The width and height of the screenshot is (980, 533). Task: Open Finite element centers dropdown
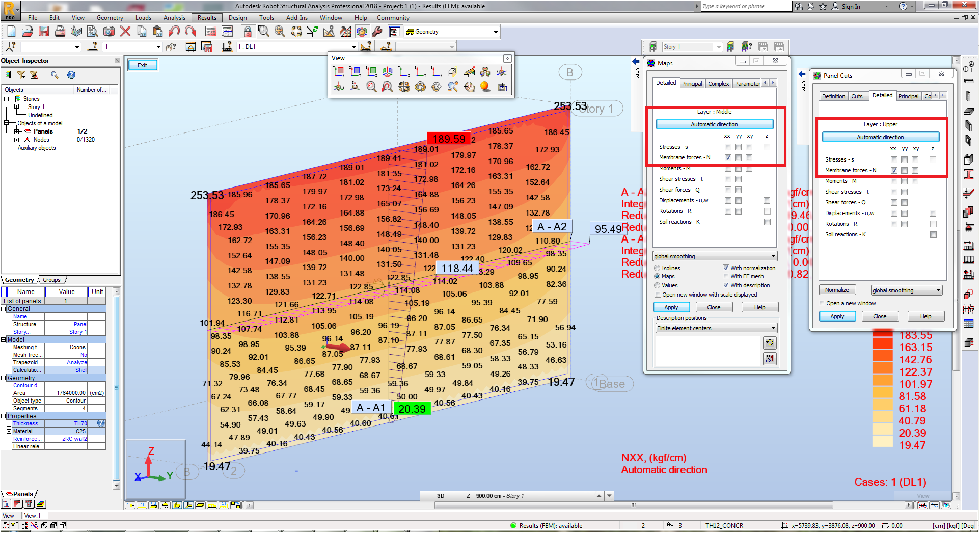click(x=716, y=328)
